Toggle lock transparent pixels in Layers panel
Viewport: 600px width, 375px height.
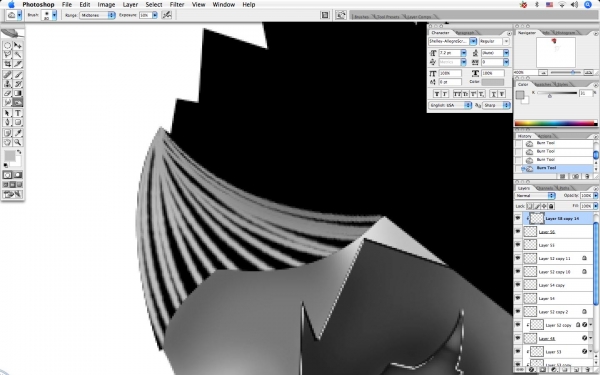click(x=530, y=206)
